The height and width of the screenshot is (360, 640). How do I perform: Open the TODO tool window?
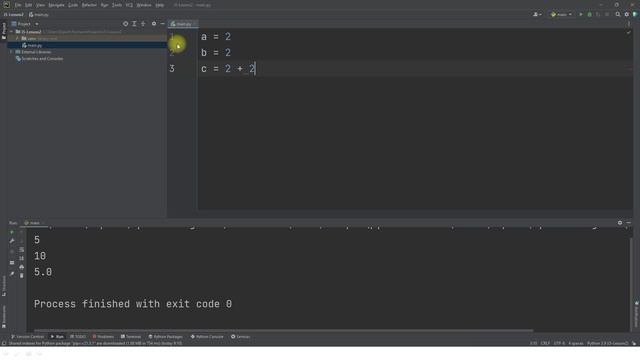tap(78, 337)
